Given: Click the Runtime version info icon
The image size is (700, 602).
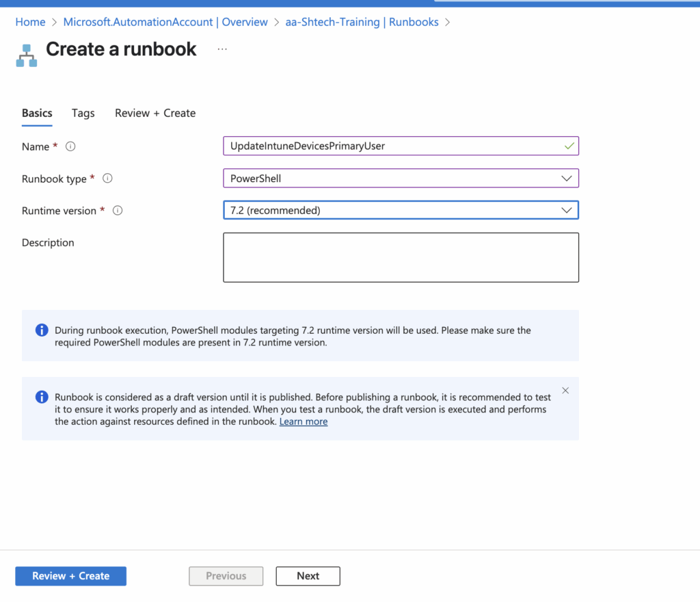Looking at the screenshot, I should [117, 211].
